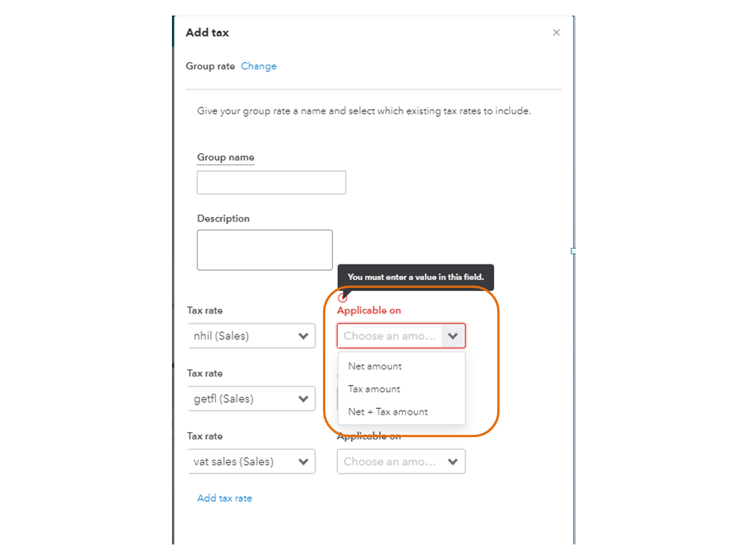This screenshot has height=560, width=747.
Task: Click the Group rate label
Action: [210, 66]
